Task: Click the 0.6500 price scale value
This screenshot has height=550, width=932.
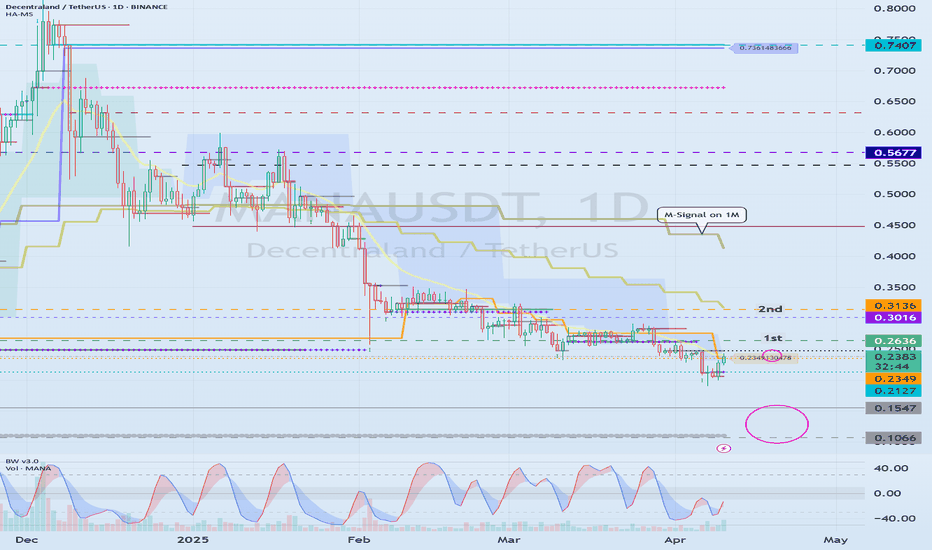Action: tap(895, 101)
